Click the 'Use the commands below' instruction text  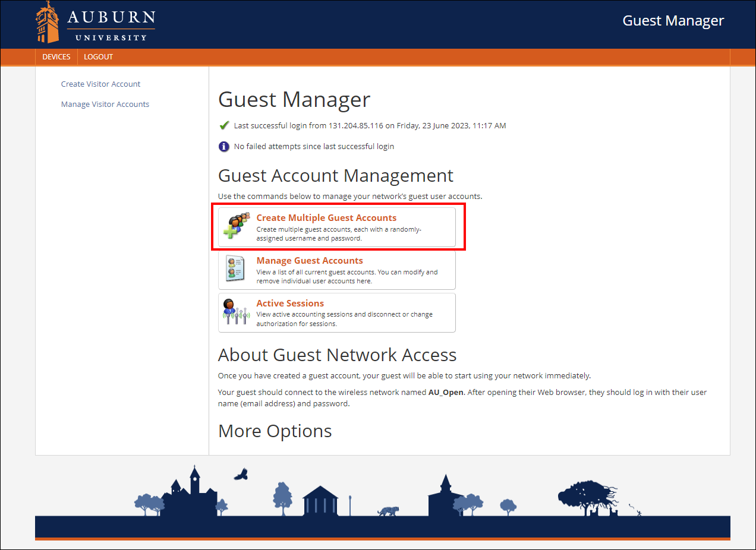point(350,196)
